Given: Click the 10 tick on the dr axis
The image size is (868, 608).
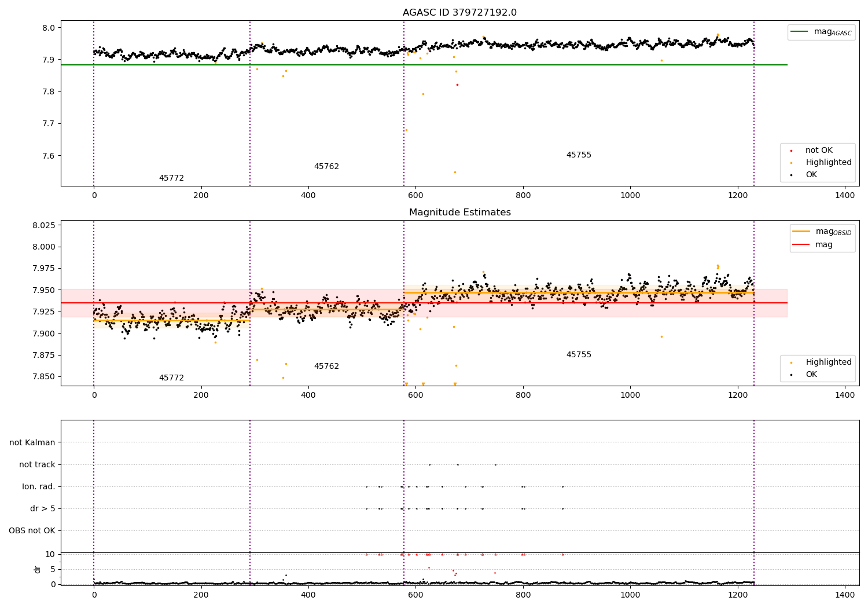Looking at the screenshot, I should coord(50,554).
